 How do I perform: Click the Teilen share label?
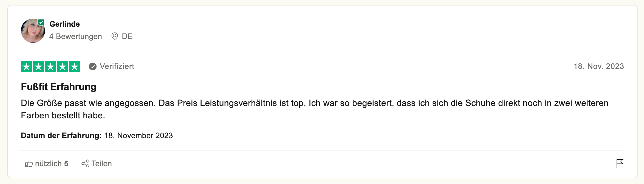(101, 164)
